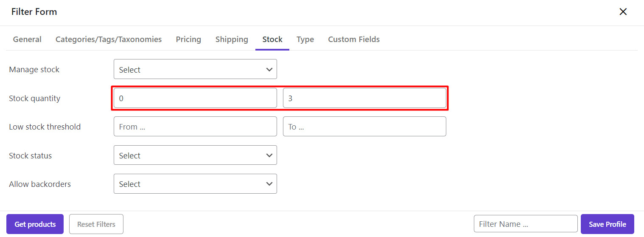This screenshot has width=644, height=237.
Task: Click the Manage stock dropdown chevron arrow
Action: coord(269,69)
